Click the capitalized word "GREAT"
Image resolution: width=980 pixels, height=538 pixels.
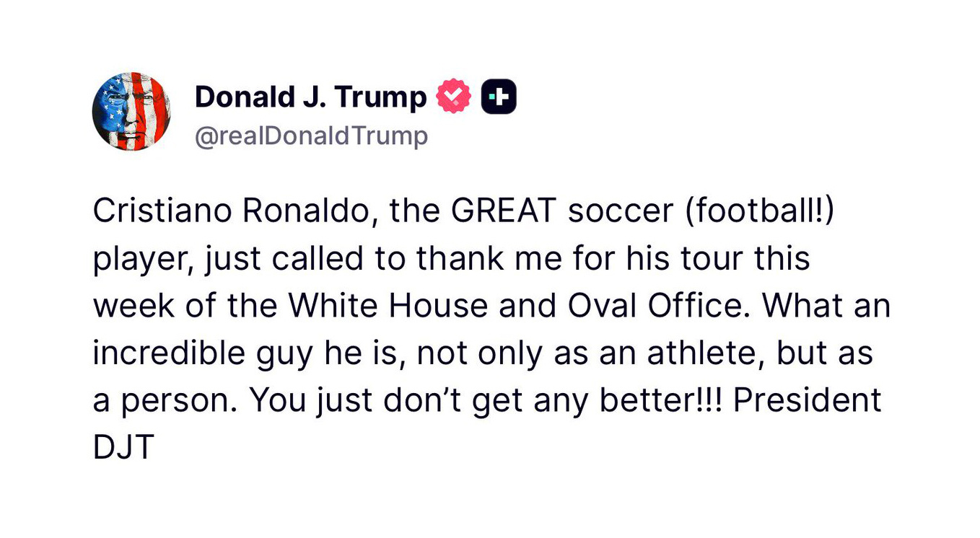pyautogui.click(x=503, y=211)
